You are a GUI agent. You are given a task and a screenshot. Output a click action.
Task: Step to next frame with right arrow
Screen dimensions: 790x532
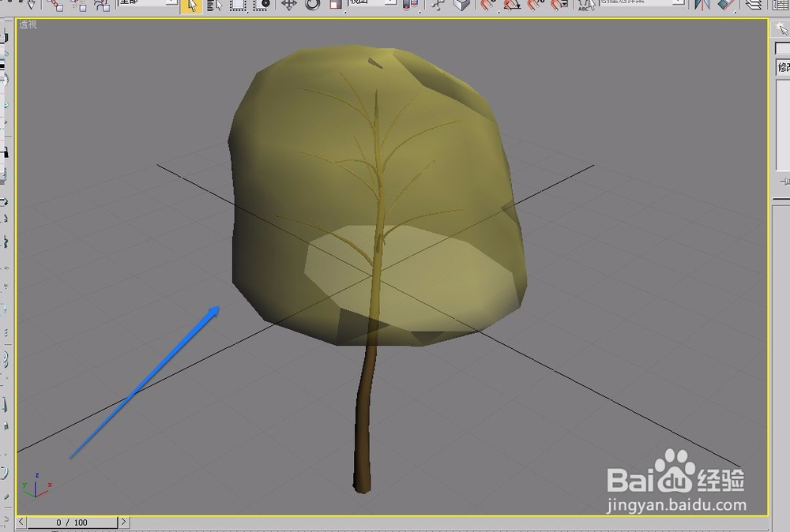tap(123, 522)
